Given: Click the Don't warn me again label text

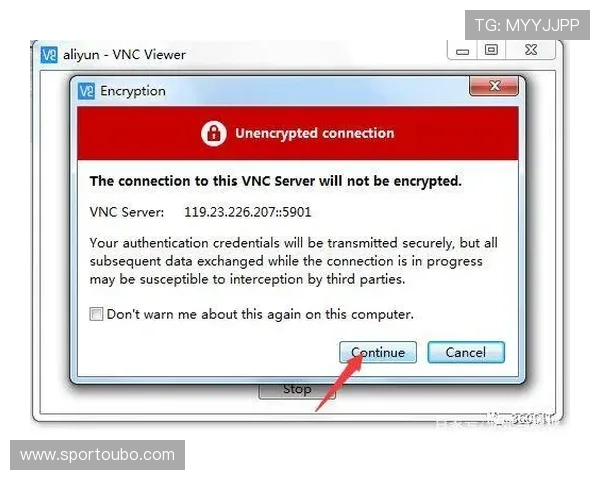Looking at the screenshot, I should pyautogui.click(x=260, y=315).
